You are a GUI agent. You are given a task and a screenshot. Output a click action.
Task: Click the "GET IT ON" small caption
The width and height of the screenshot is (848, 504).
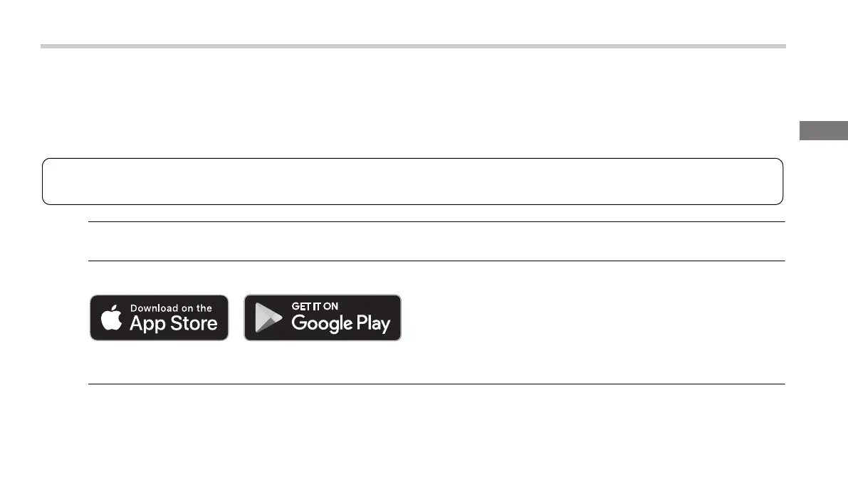click(x=315, y=306)
